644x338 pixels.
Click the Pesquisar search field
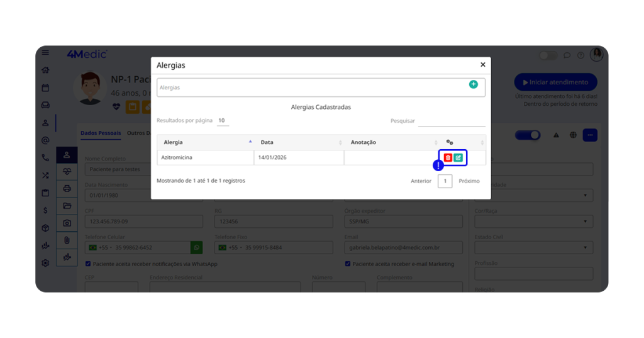pos(451,121)
